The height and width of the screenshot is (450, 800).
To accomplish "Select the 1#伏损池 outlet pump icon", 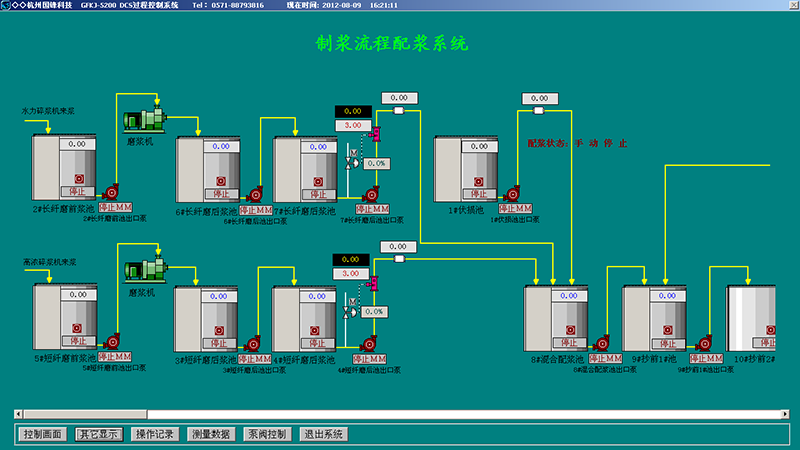I will point(512,191).
